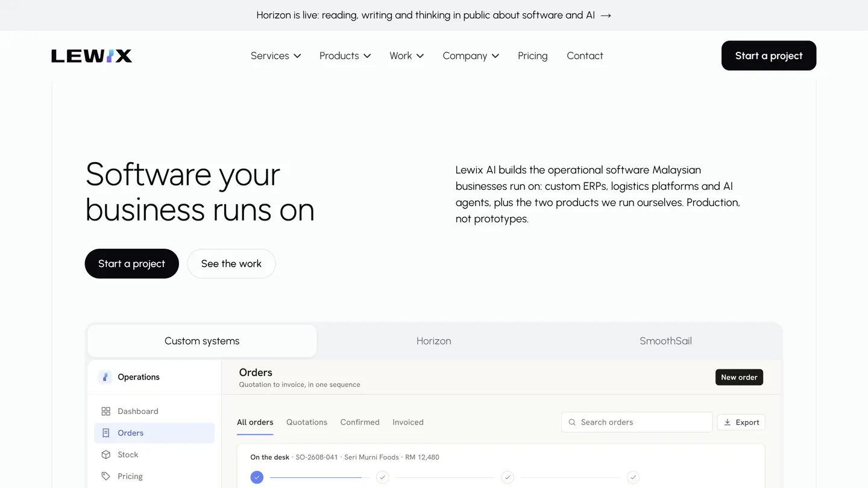868x488 pixels.
Task: Click the Stock box icon in sidebar
Action: click(x=106, y=455)
